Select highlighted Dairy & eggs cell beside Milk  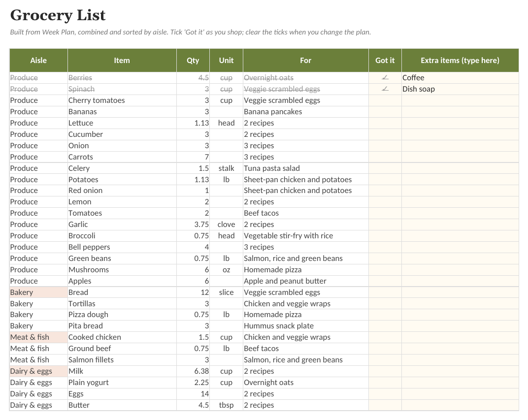tap(38, 371)
